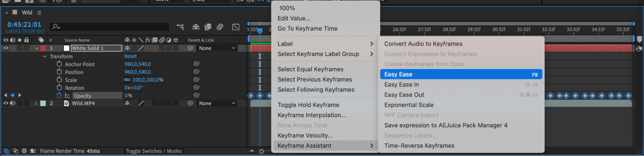Hide the Wild.MP4 layer video
The height and width of the screenshot is (156, 644).
[x=6, y=103]
